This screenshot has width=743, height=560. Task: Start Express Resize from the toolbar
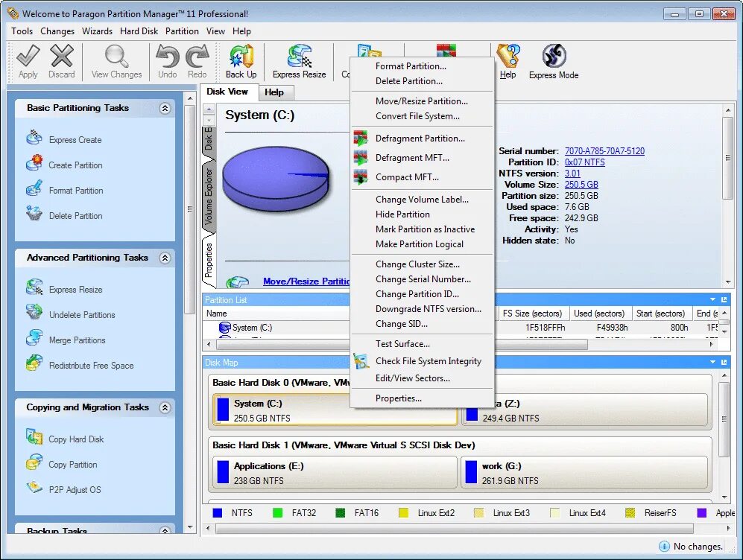299,56
